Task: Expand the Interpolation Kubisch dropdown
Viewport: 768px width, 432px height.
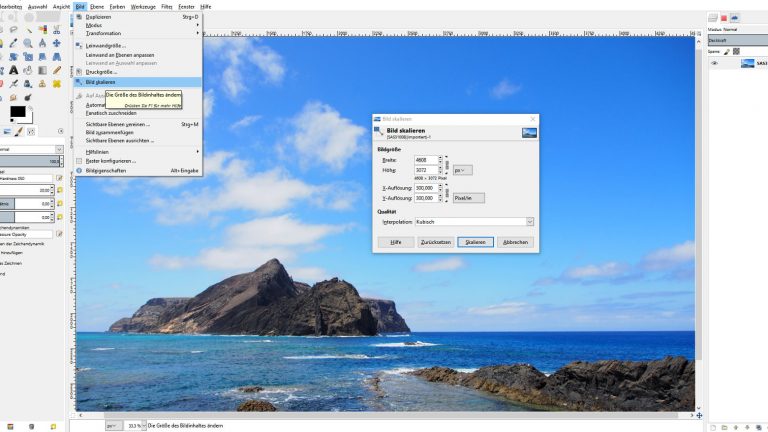Action: [x=474, y=221]
